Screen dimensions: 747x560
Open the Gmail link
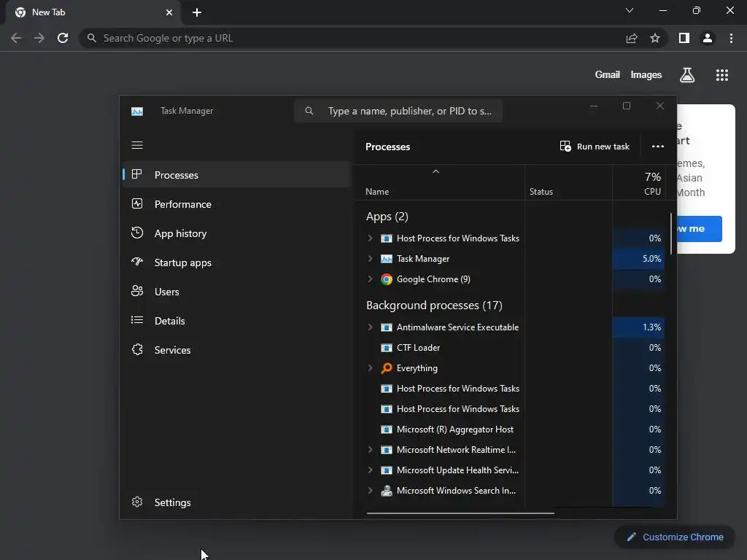[608, 75]
